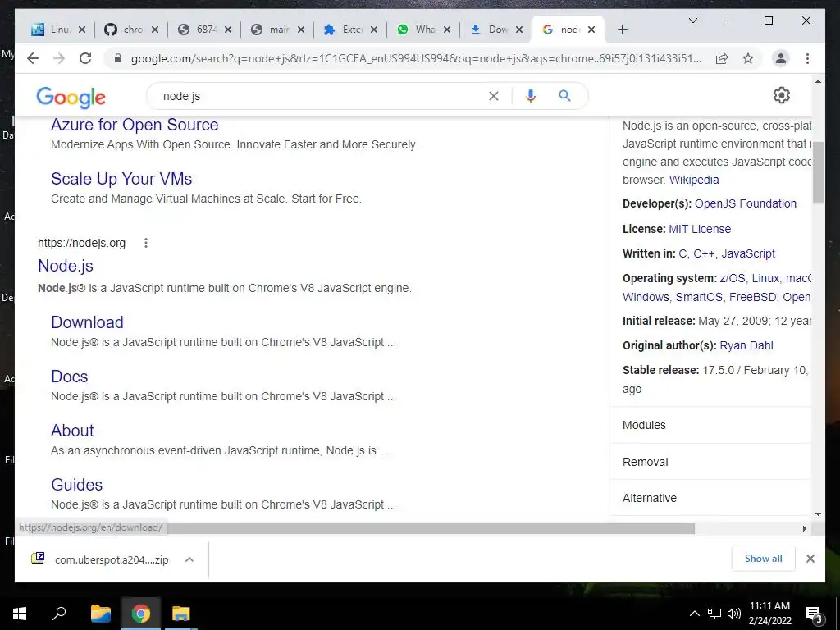Open a new tab with the plus button
This screenshot has width=840, height=630.
[x=622, y=30]
